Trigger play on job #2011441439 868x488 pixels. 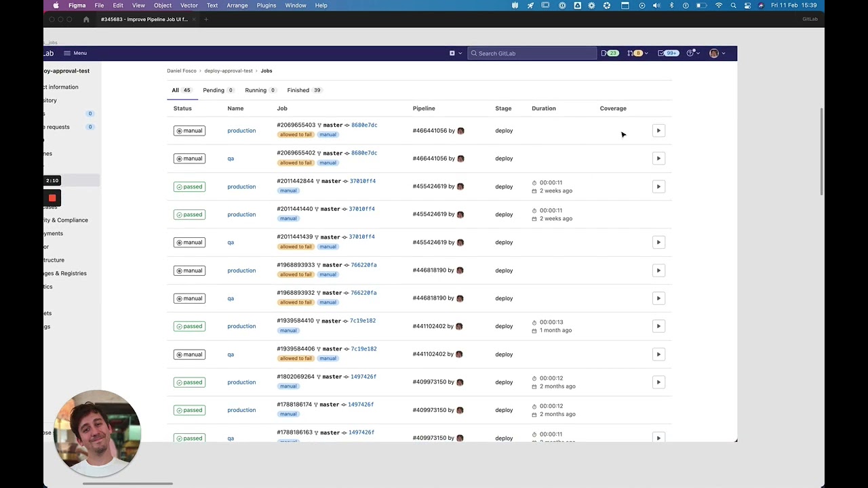[658, 242]
